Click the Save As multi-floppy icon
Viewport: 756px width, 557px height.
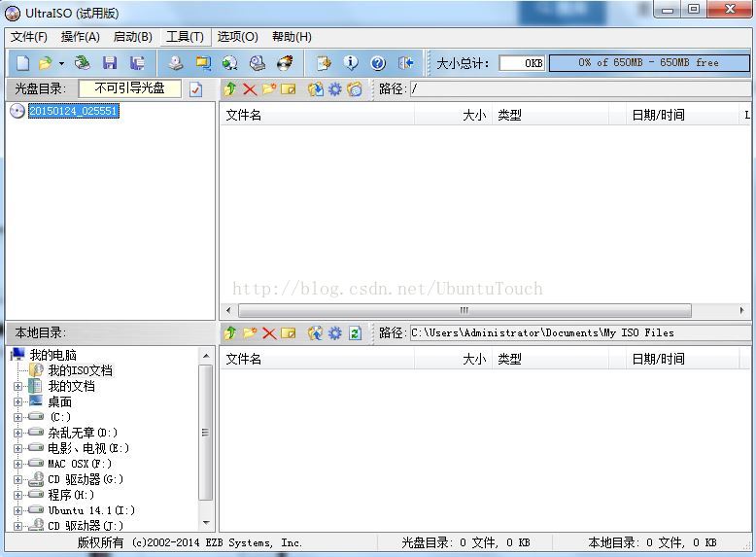137,62
